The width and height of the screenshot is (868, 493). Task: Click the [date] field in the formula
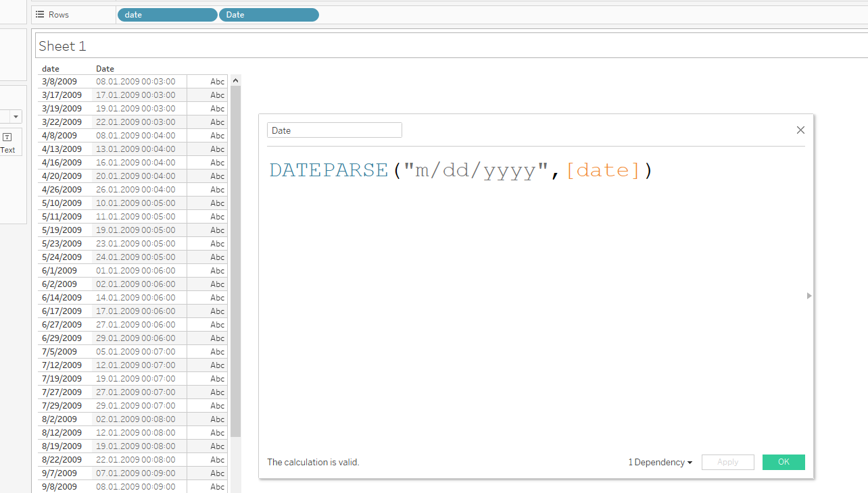[603, 170]
